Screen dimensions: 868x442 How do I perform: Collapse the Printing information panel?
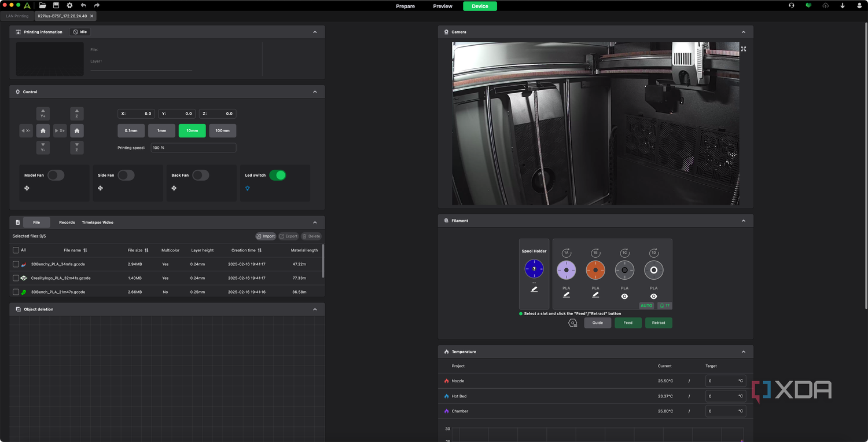pyautogui.click(x=315, y=32)
